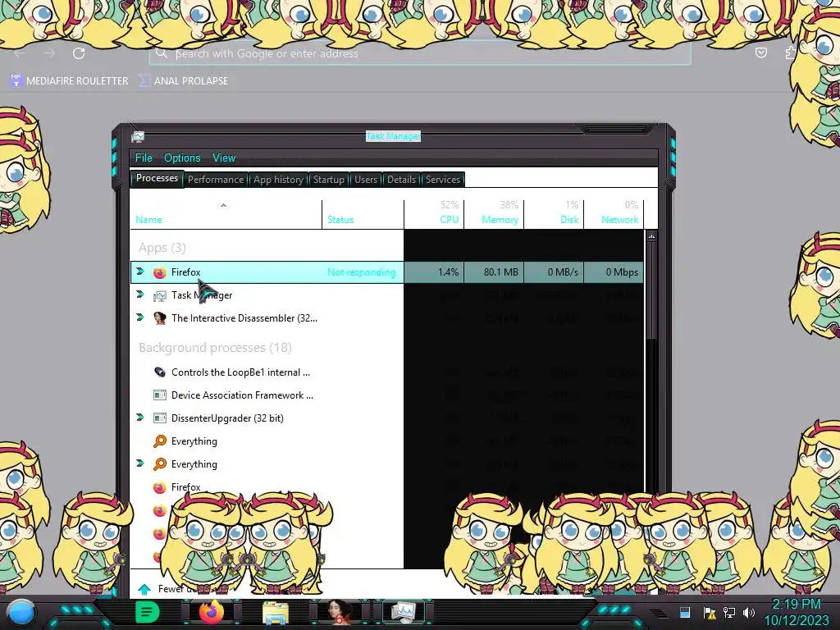Image resolution: width=840 pixels, height=630 pixels.
Task: Collapse to fewer details arrow
Action: [144, 589]
